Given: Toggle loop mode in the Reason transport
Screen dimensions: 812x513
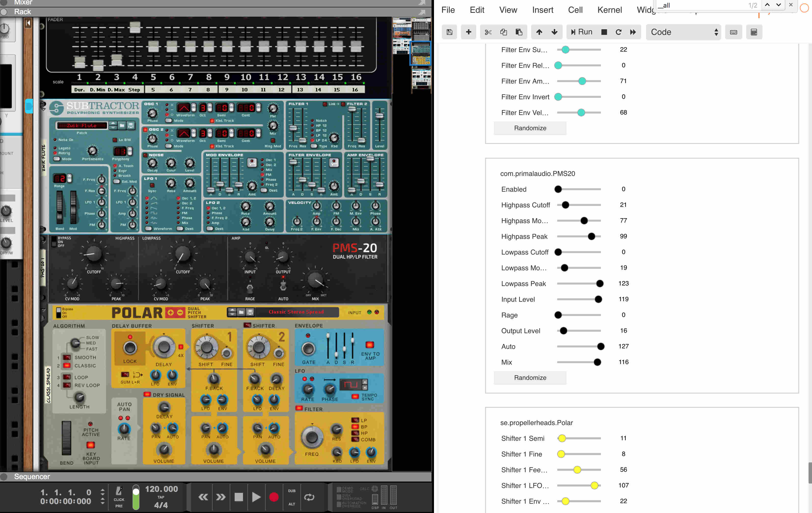Looking at the screenshot, I should coord(309,497).
